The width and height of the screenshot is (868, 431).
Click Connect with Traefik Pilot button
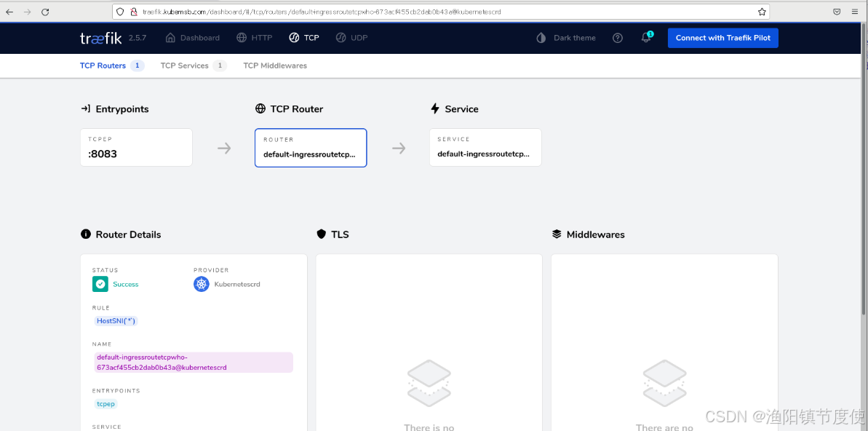click(723, 38)
